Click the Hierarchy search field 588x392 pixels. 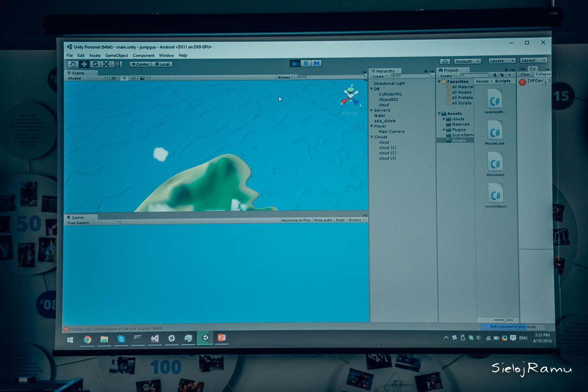click(411, 76)
